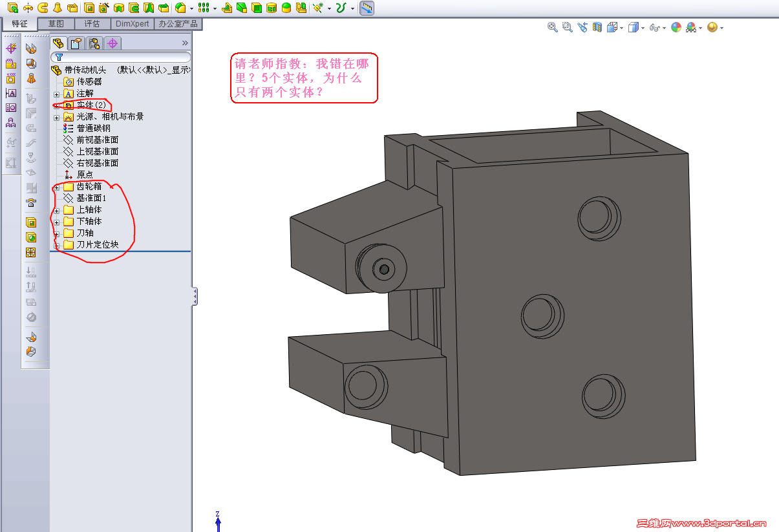779x532 pixels.
Task: Open the View Orientation dropdown arrow
Action: 622,28
